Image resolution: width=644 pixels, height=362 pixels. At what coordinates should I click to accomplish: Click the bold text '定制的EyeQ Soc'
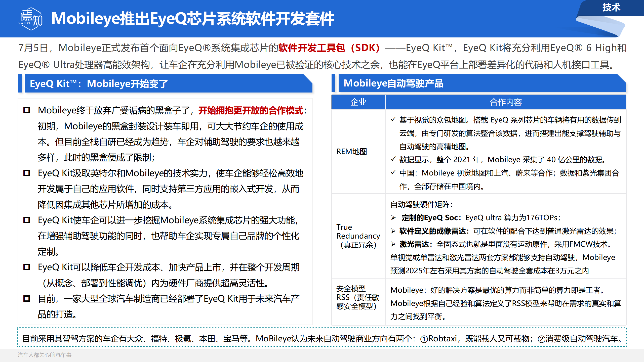429,218
